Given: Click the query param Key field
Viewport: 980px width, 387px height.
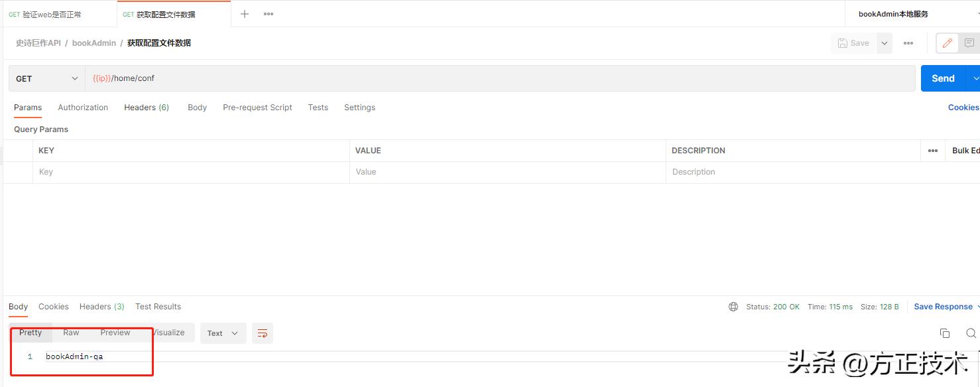Looking at the screenshot, I should click(x=191, y=172).
